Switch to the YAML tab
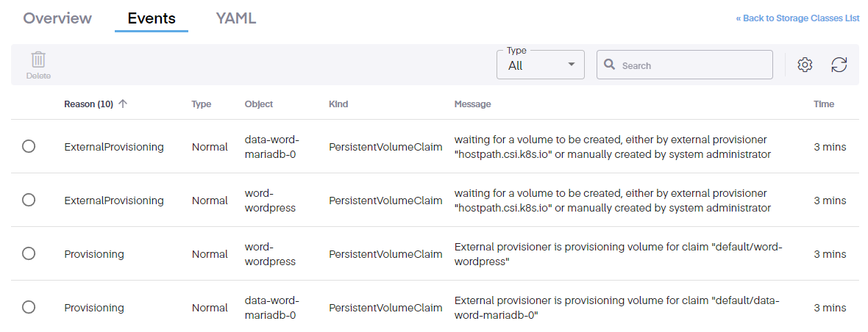 pyautogui.click(x=235, y=18)
